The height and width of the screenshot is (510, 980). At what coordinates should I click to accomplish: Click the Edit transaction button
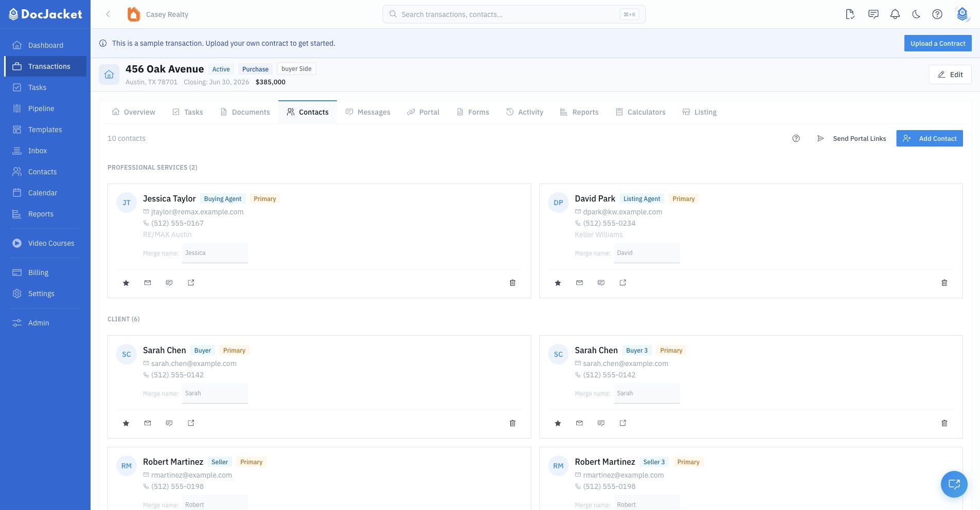click(950, 75)
